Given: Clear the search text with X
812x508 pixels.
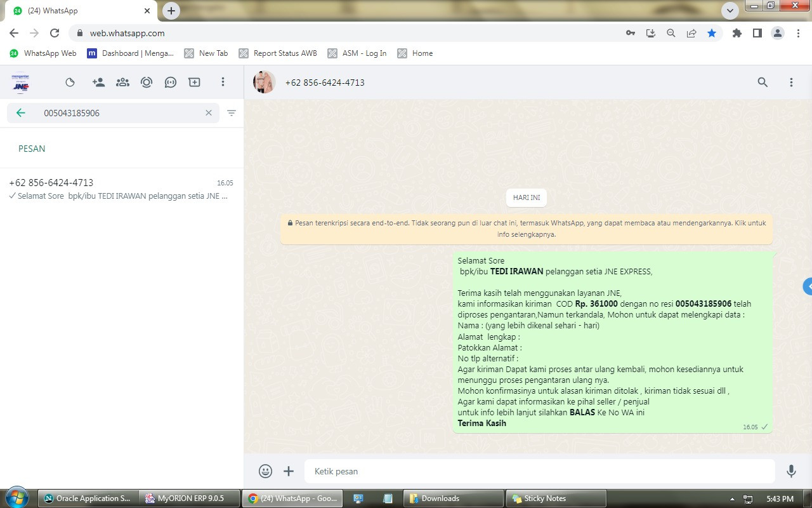Looking at the screenshot, I should point(208,113).
